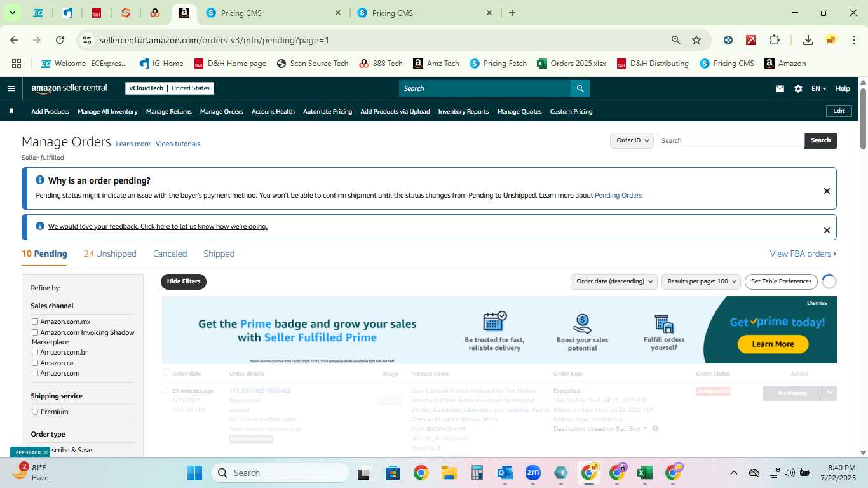The width and height of the screenshot is (868, 488).
Task: Expand the Buy shipping action arrow
Action: [x=829, y=393]
